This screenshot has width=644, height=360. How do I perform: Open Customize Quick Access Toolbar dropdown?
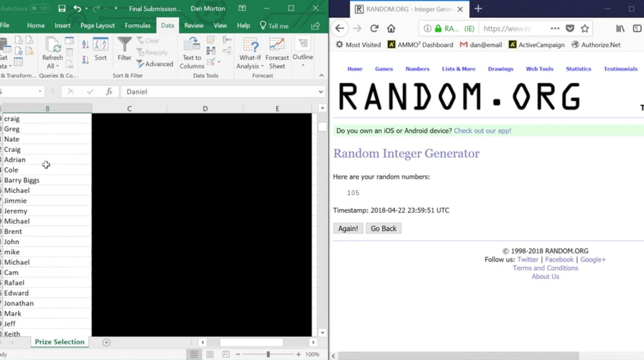(x=116, y=8)
